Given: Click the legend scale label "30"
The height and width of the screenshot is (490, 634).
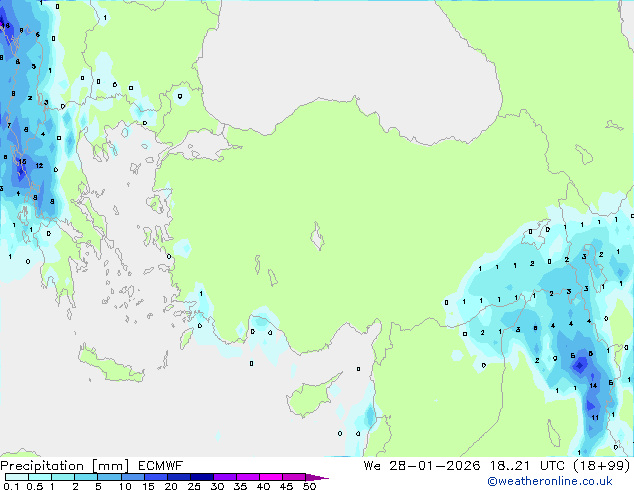Looking at the screenshot, I should pos(217,486).
